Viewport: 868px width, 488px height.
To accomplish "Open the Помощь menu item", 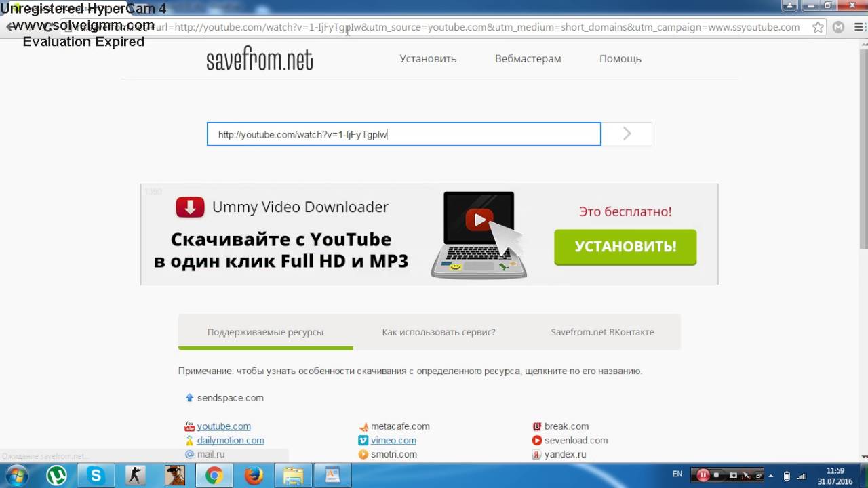I will [x=620, y=58].
